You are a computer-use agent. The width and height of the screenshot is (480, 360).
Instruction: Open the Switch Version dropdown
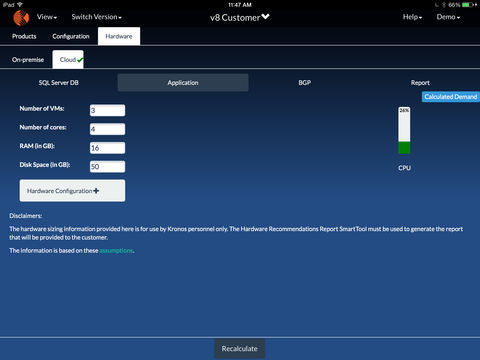pyautogui.click(x=96, y=17)
